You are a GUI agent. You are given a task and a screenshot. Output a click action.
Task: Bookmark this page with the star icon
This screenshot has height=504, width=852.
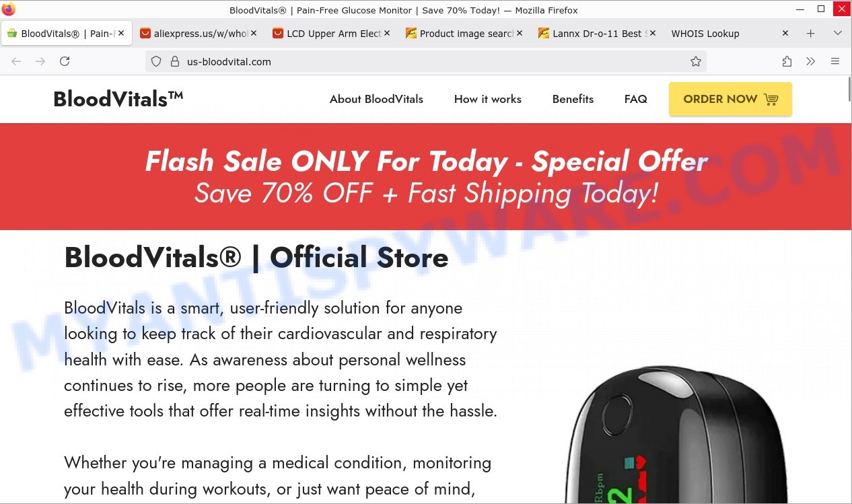click(696, 61)
